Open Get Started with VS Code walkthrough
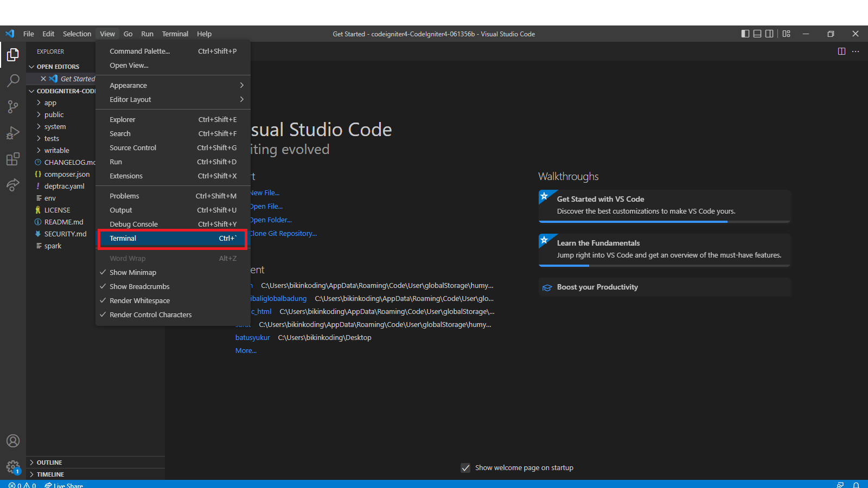868x488 pixels. point(665,206)
